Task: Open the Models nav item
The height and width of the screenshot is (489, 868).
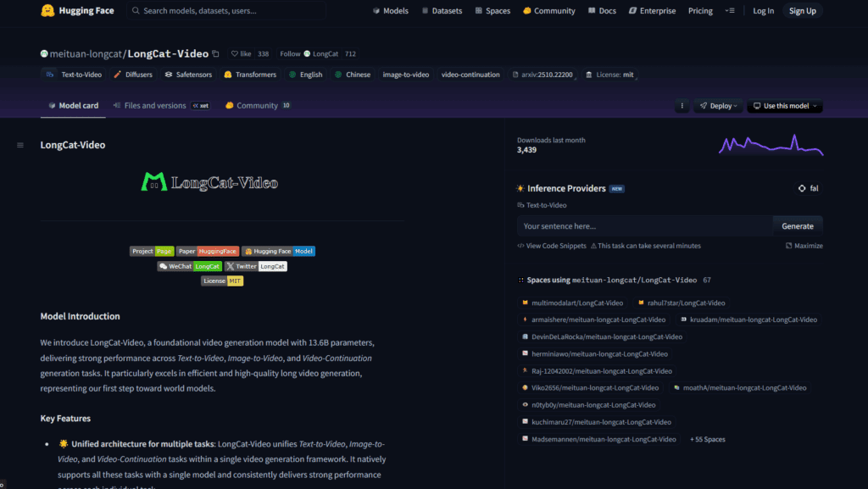Action: point(390,10)
